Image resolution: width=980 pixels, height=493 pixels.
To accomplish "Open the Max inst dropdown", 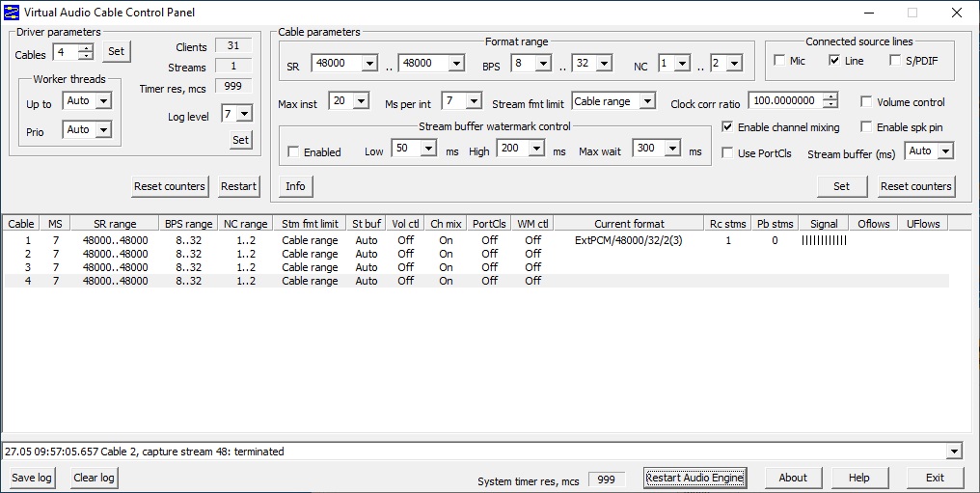I will (362, 100).
